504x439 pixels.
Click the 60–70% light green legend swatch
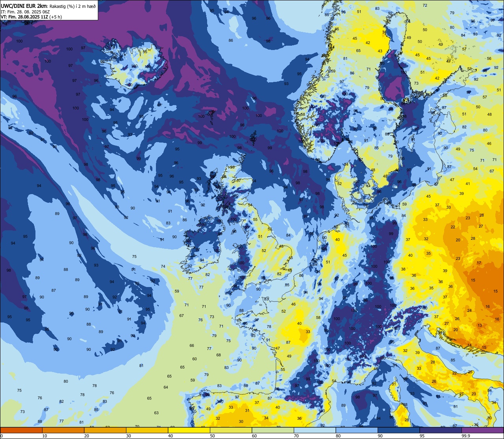273,430
